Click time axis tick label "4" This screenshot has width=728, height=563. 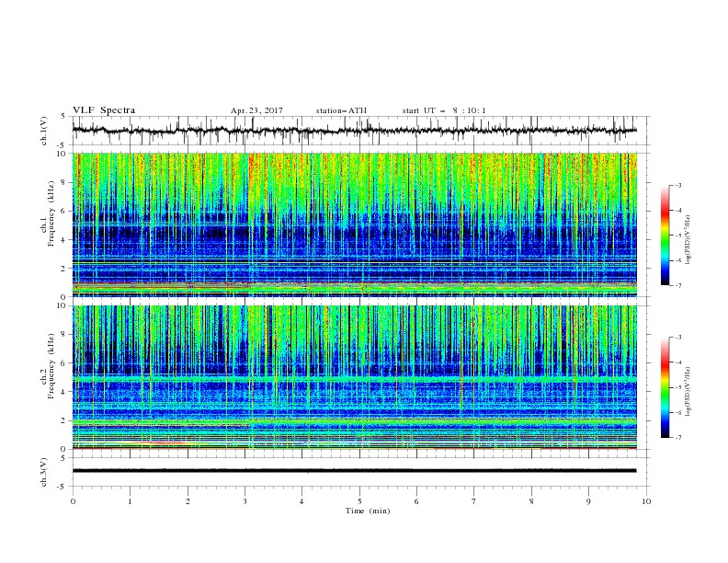tap(301, 501)
